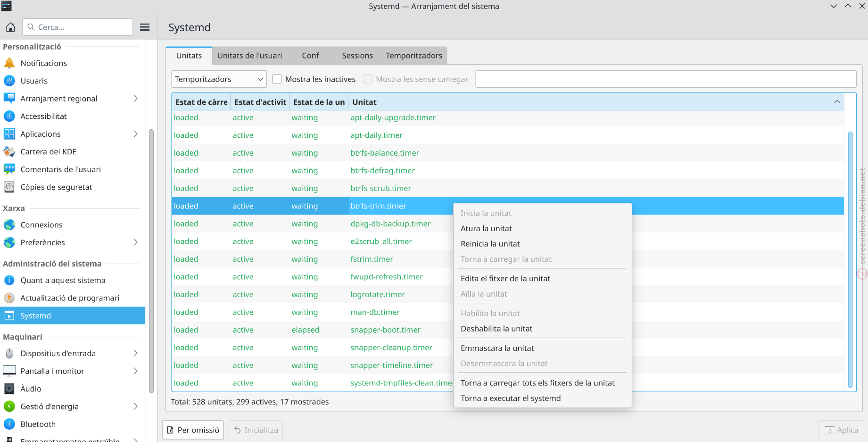
Task: Click the Per omissió button
Action: (x=193, y=430)
